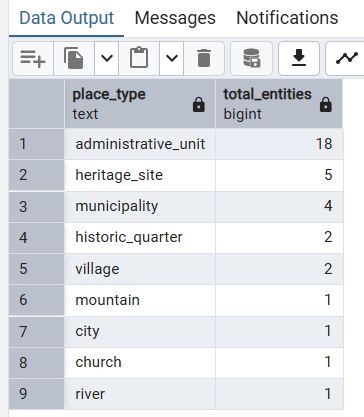Click the heritage_site cell
This screenshot has height=417, width=364.
coord(140,175)
